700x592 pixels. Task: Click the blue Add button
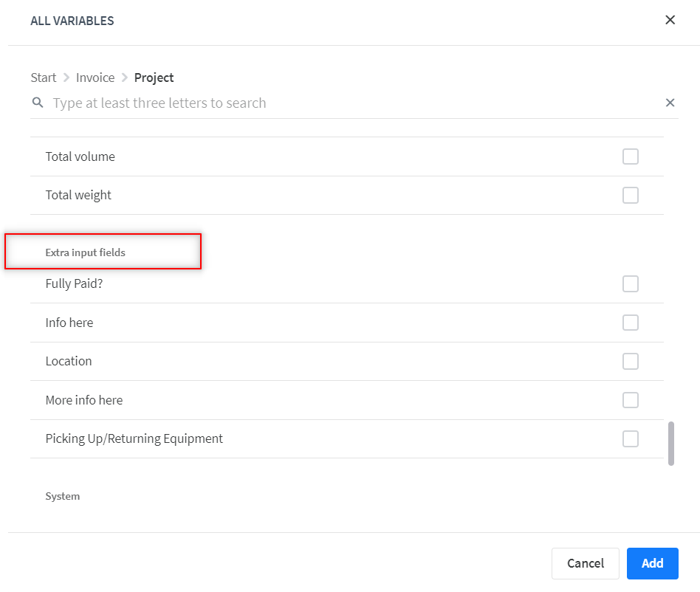(x=652, y=563)
